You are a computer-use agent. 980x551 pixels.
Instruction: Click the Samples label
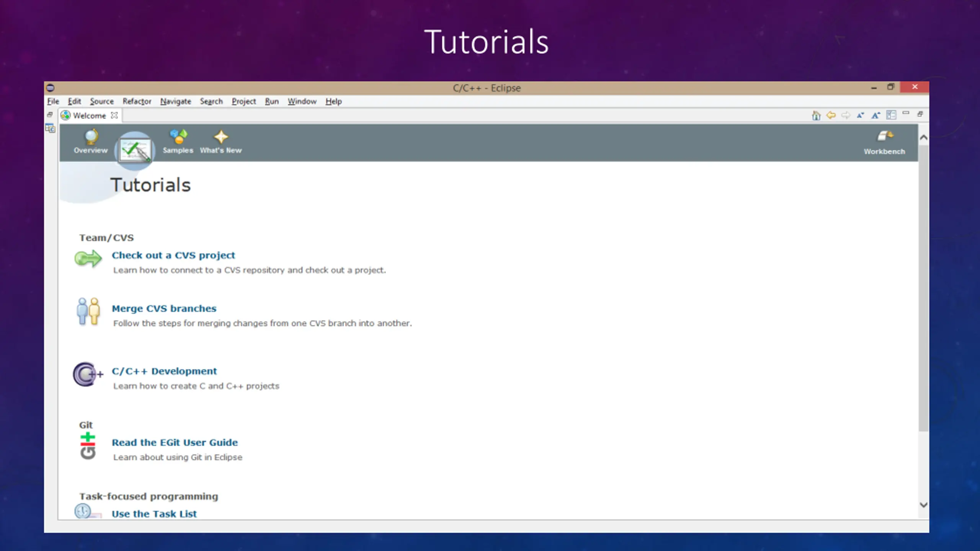point(178,150)
